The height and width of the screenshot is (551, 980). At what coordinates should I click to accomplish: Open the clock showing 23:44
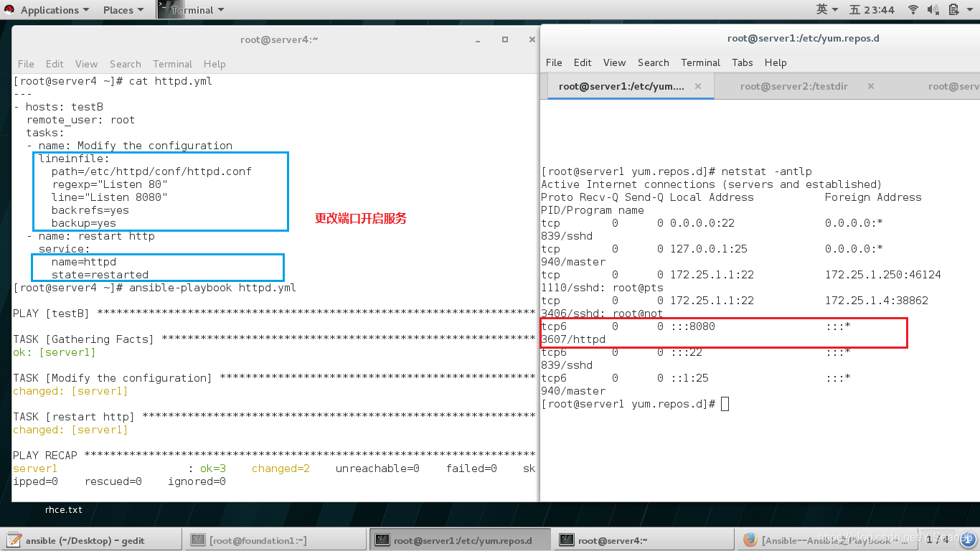pyautogui.click(x=872, y=10)
